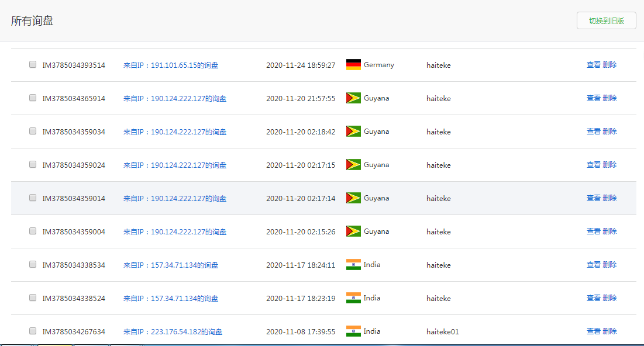Click 删除 in the haiteke01 row
Viewport: 644px width, 346px height.
[x=609, y=331]
